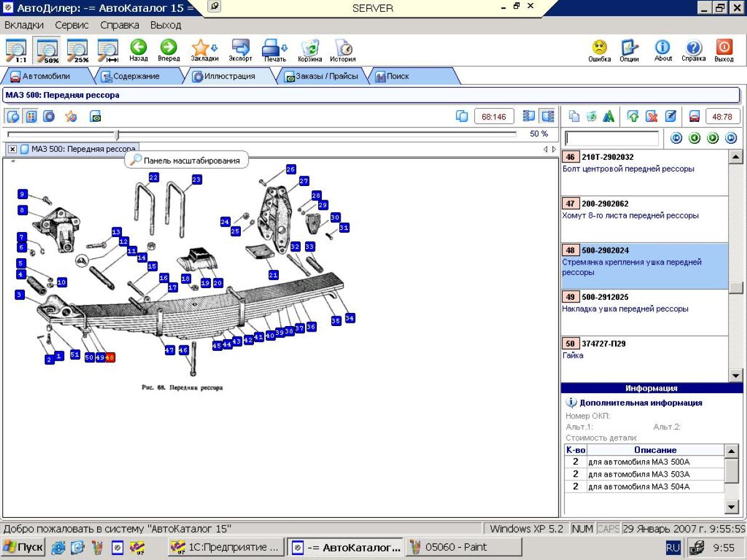Viewport: 747px width, 560px height.
Task: Jump to the first part record
Action: click(x=677, y=138)
